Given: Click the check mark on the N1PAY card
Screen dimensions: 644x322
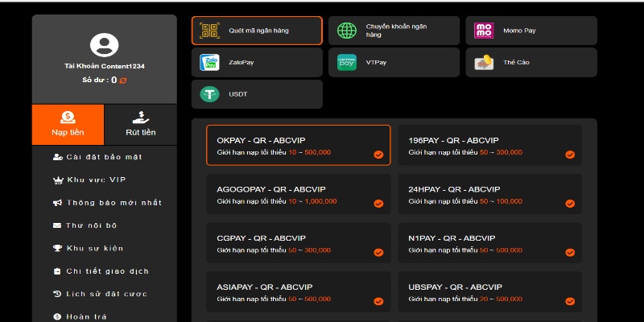Looking at the screenshot, I should click(570, 252).
